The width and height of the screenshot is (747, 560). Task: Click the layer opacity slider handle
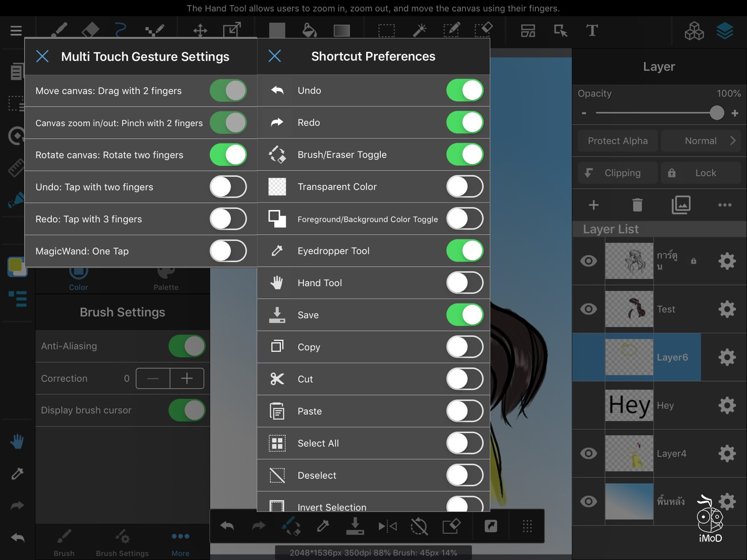716,113
